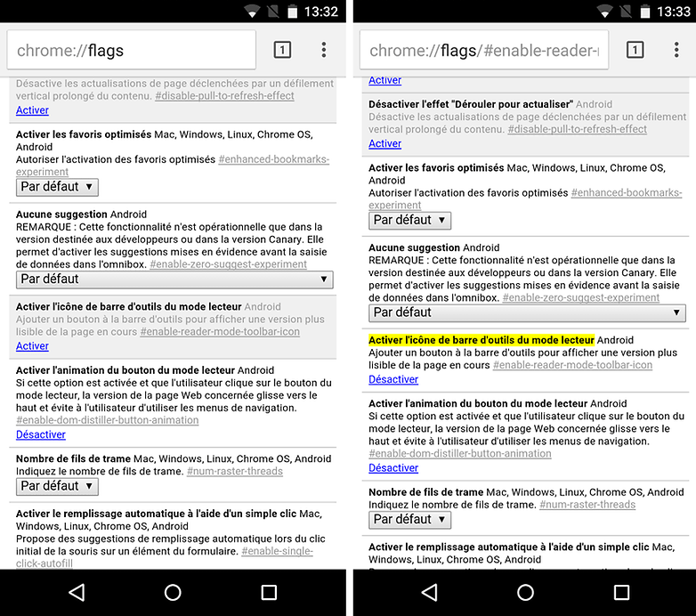Open Nombre de fils de trame dropdown, right
Viewport: 696px width, 616px height.
pos(409,520)
